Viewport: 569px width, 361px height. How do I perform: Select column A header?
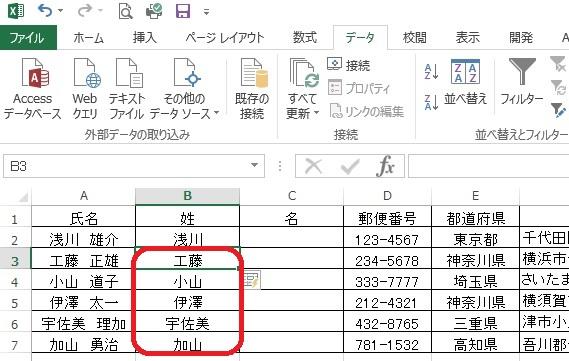coord(83,196)
